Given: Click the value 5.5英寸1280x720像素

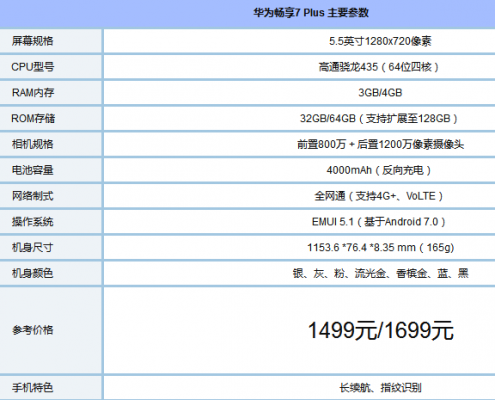Looking at the screenshot, I should tap(380, 41).
